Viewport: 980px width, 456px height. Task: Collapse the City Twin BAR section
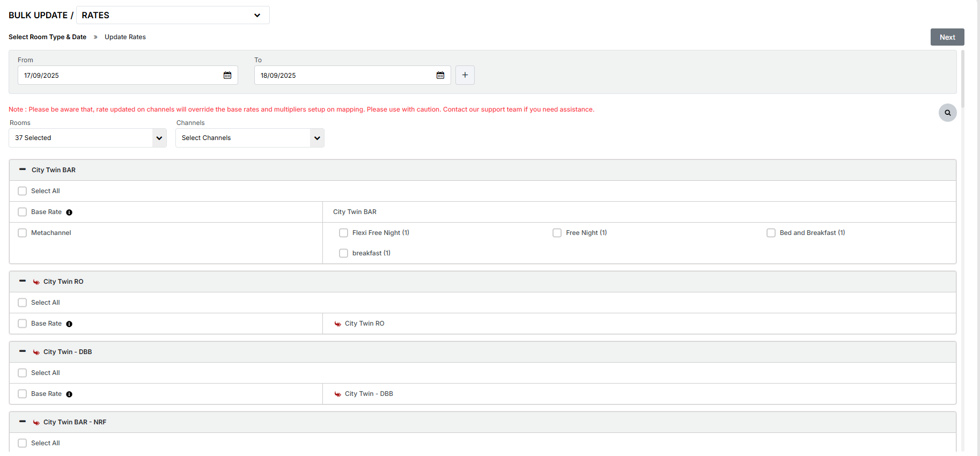(x=23, y=170)
